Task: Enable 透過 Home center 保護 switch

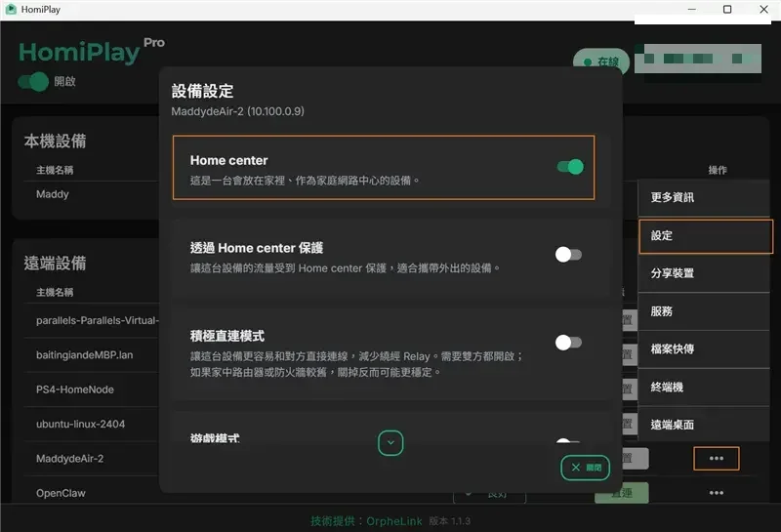Action: point(568,255)
